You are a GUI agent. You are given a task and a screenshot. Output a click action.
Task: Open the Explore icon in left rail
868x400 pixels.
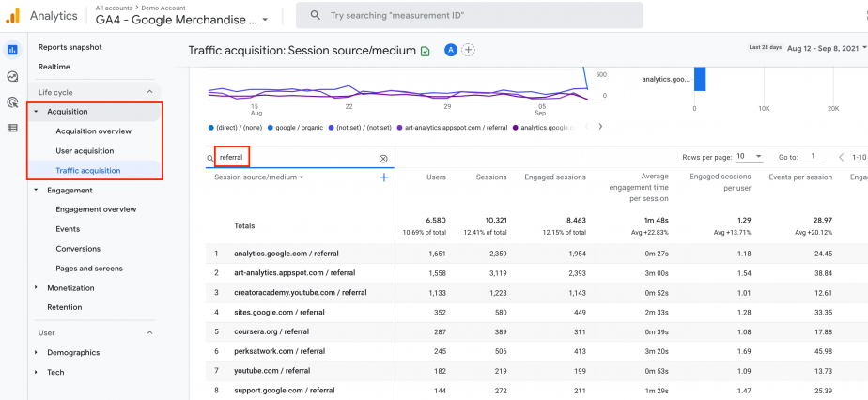point(12,76)
